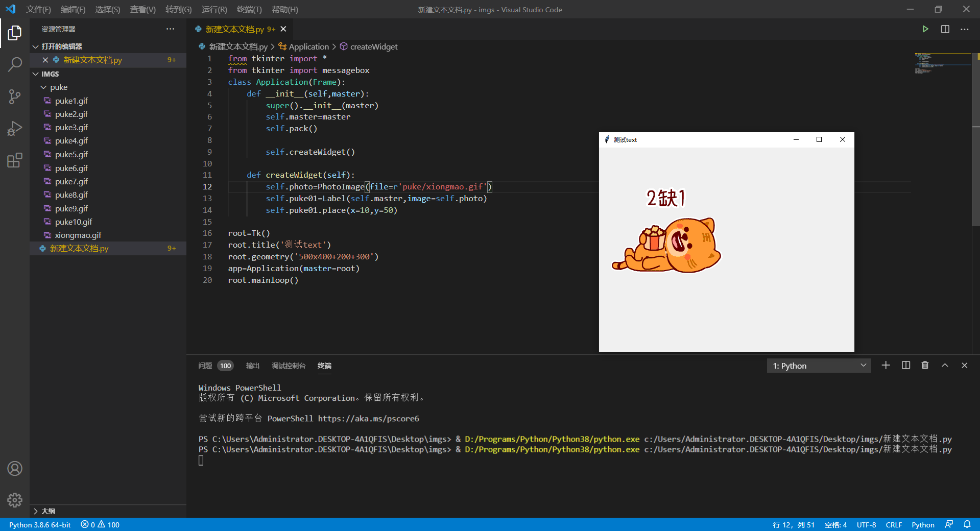Image resolution: width=980 pixels, height=531 pixels.
Task: Change language mode via Python status item
Action: (x=923, y=524)
